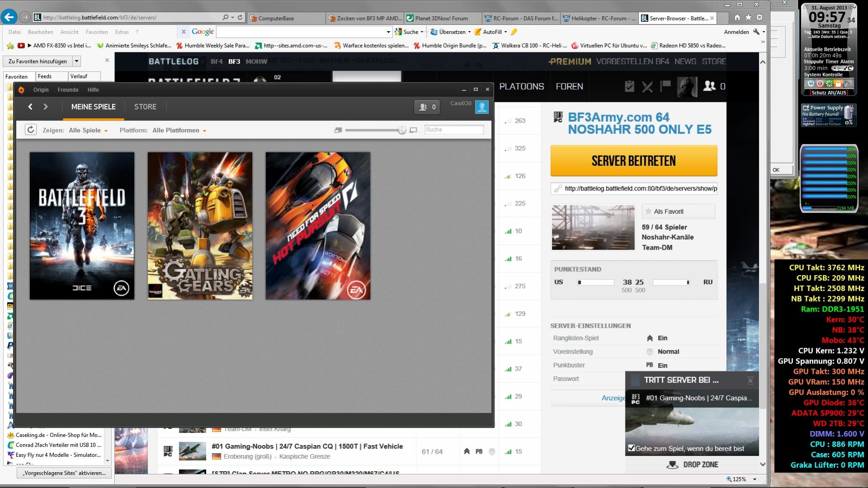Go back with Origin's left arrow
Viewport: 868px width, 488px height.
30,107
